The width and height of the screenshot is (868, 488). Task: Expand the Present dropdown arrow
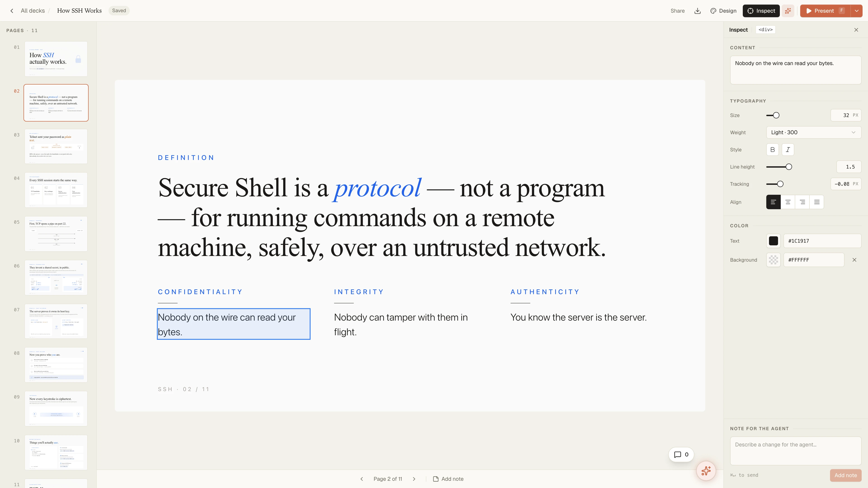(x=856, y=11)
